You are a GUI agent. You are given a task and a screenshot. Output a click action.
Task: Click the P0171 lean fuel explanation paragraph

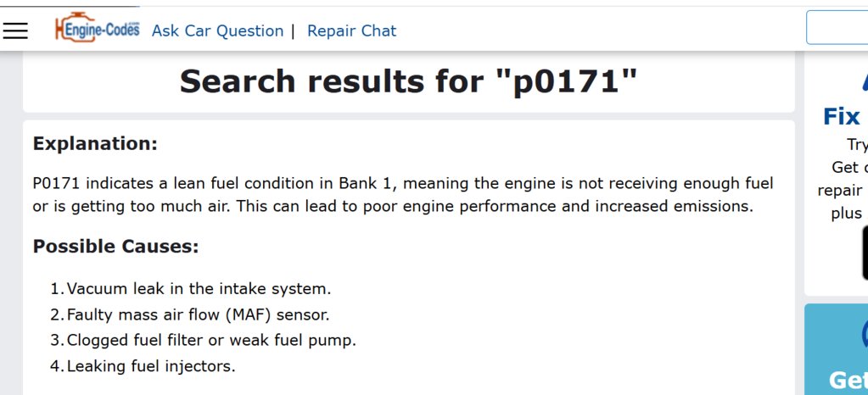click(403, 195)
